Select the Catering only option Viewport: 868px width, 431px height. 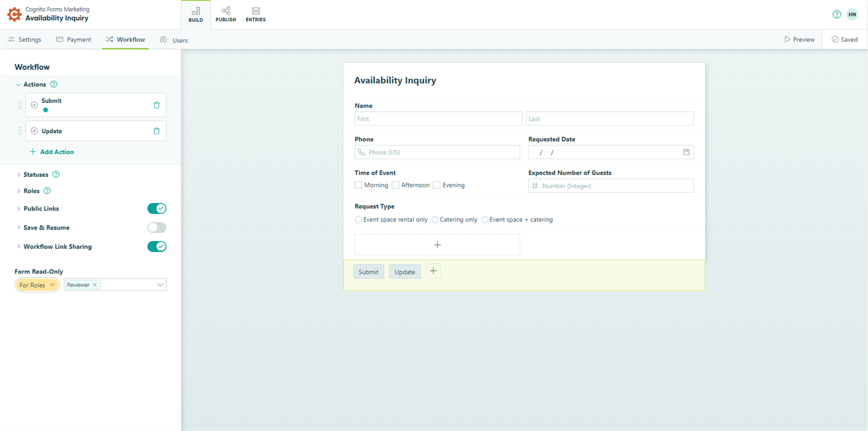(x=435, y=220)
